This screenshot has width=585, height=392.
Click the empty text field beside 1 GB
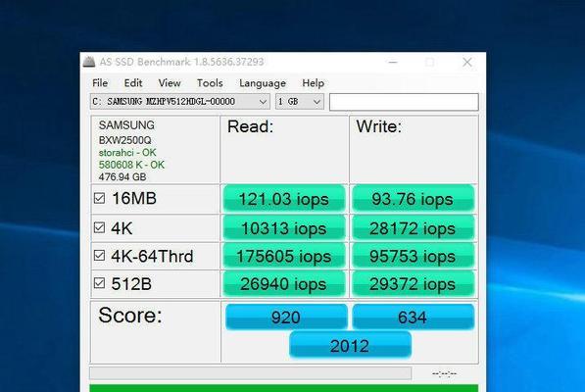pos(404,102)
